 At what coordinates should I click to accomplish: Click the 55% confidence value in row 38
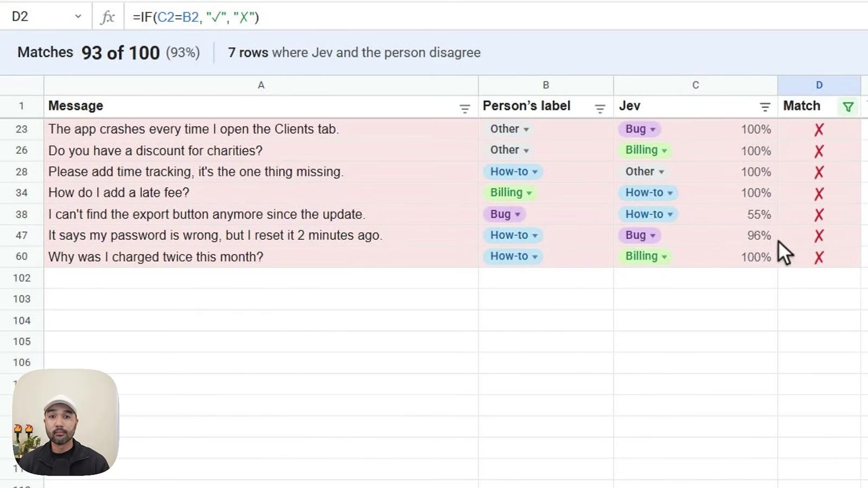[759, 215]
